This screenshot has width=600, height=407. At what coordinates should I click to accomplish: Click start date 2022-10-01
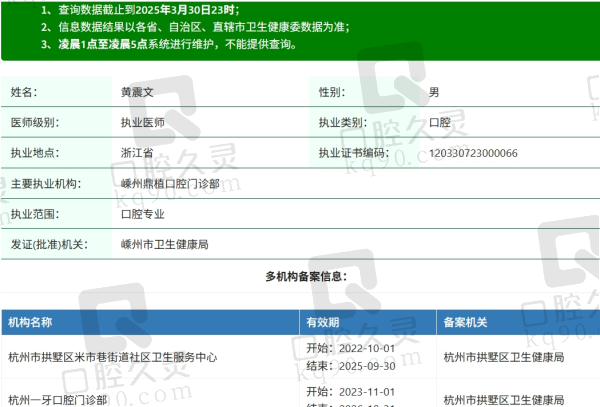(367, 348)
